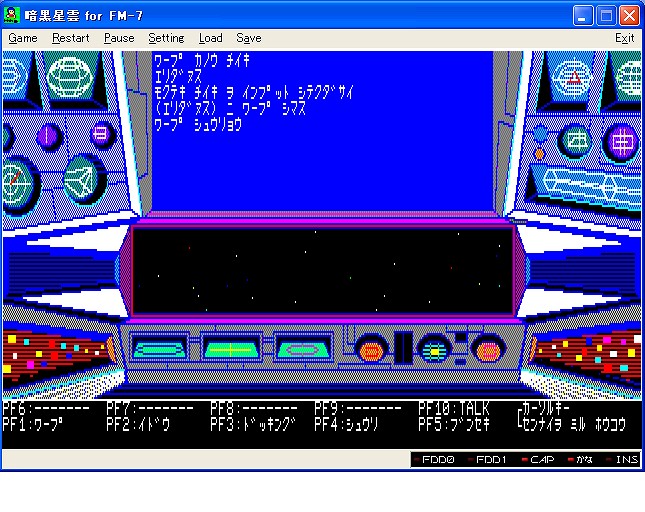645x512 pixels.
Task: Click the PF10 TALK label
Action: 454,408
